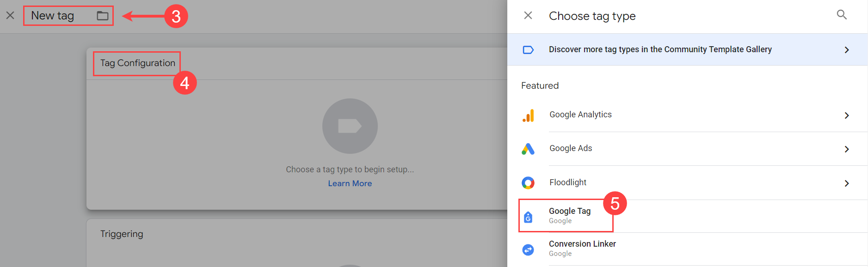
Task: Close the New tag editor
Action: 10,16
